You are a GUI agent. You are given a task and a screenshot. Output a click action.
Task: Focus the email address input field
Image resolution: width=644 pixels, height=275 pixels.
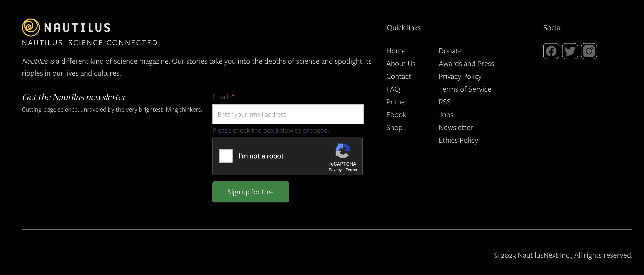(288, 114)
